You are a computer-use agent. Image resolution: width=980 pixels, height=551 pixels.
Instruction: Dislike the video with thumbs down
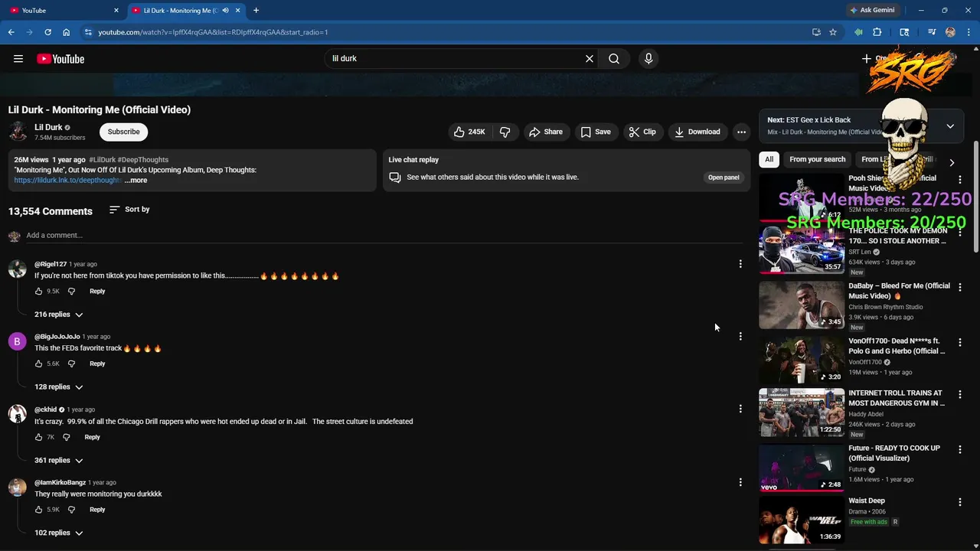tap(505, 132)
